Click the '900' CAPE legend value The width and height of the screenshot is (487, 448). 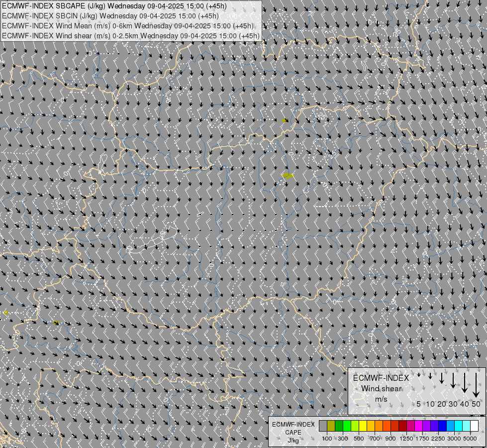point(390,439)
